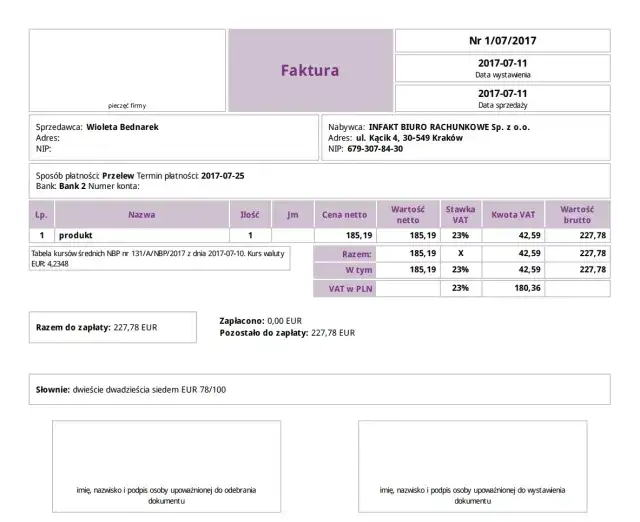Click the Lp. column header
Screen dimensions: 640x522
(41, 215)
